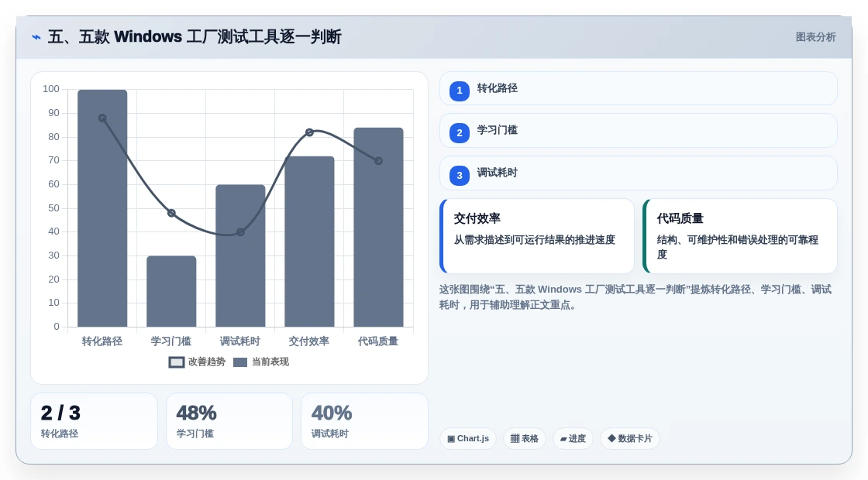Open the 转化路径 list item

coord(639,88)
